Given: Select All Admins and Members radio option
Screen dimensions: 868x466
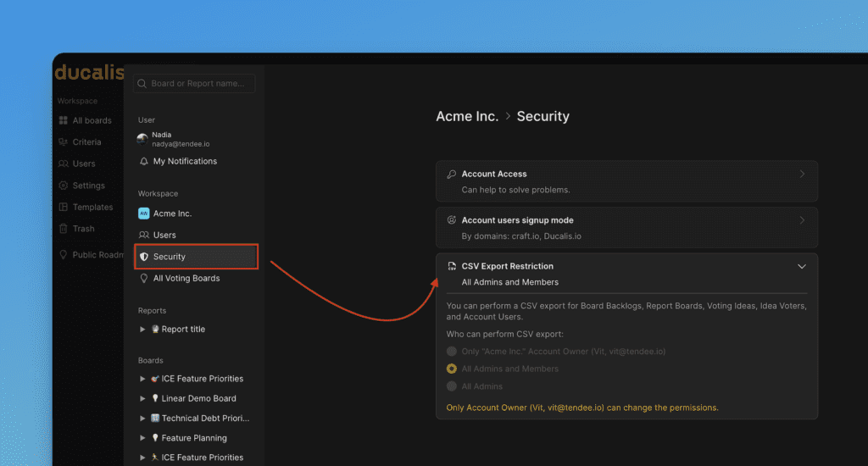Looking at the screenshot, I should pyautogui.click(x=451, y=369).
